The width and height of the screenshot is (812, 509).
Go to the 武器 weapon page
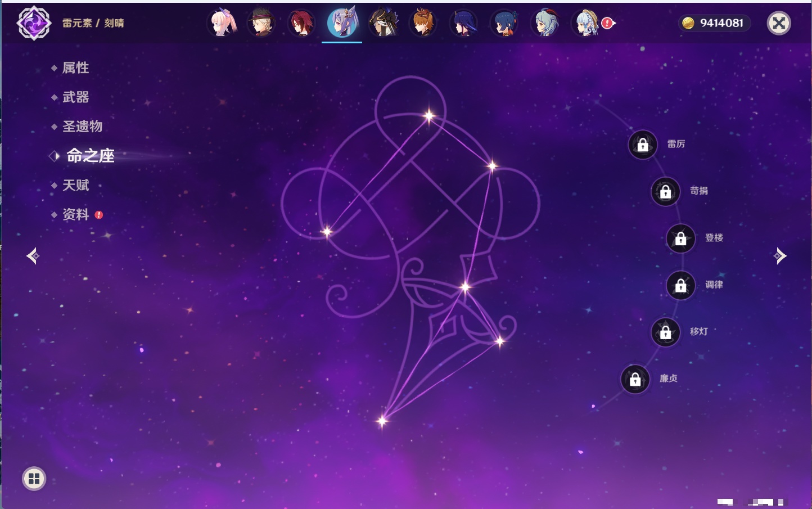point(75,97)
